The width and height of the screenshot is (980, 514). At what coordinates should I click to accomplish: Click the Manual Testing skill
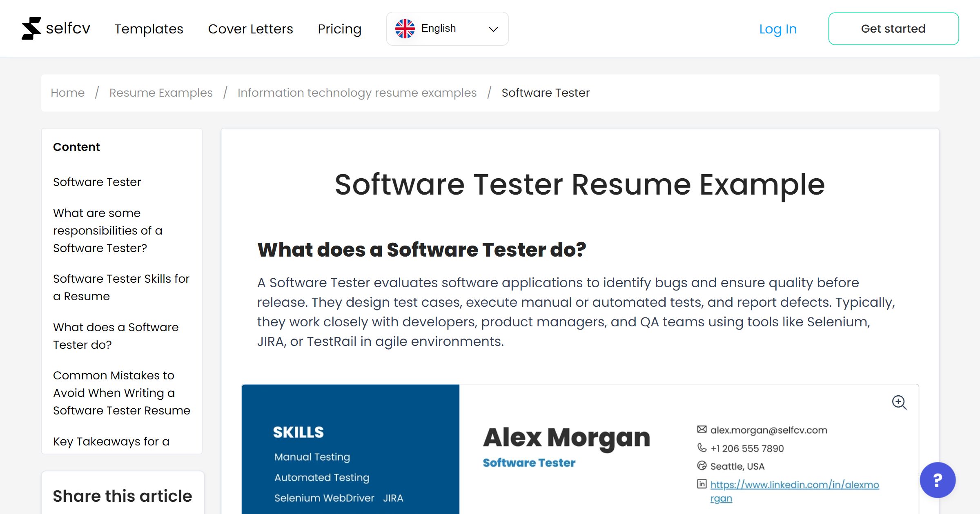(x=312, y=457)
